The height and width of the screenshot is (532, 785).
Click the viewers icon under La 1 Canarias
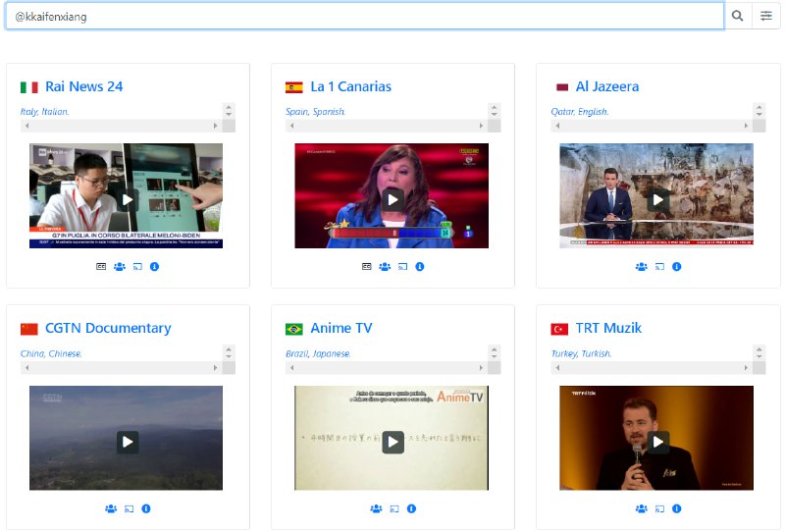coord(384,266)
